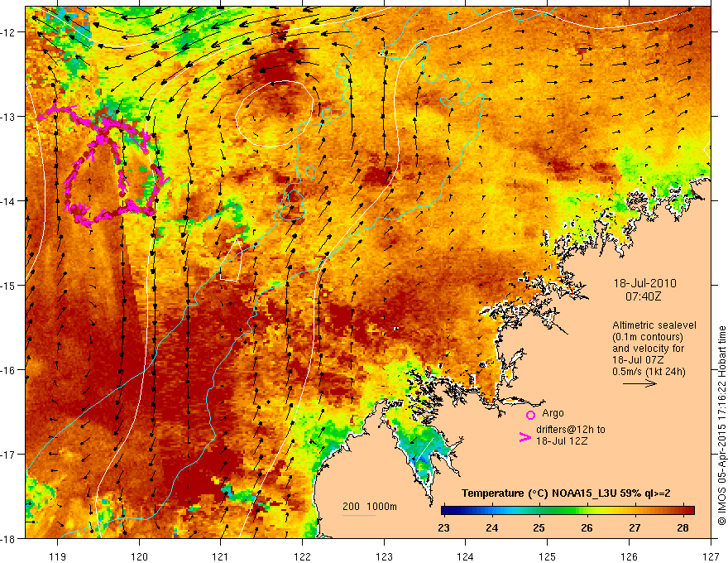Click the small white pentagon sea-level contour
Viewport: 728px width, 563px height.
pos(231,260)
